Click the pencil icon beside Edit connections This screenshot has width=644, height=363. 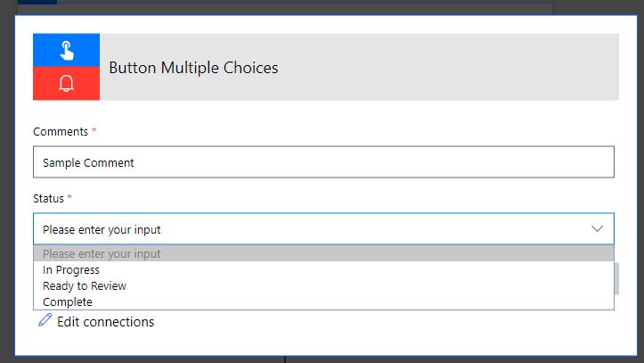45,321
